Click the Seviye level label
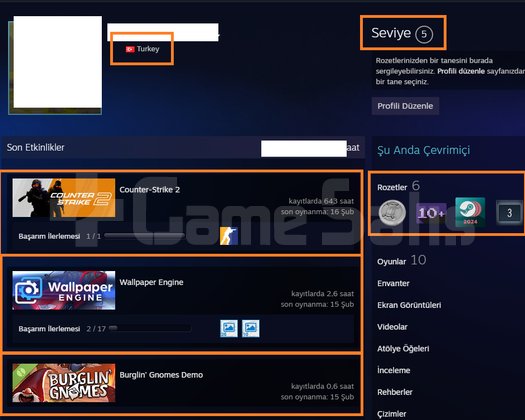525x420 pixels. click(x=391, y=33)
